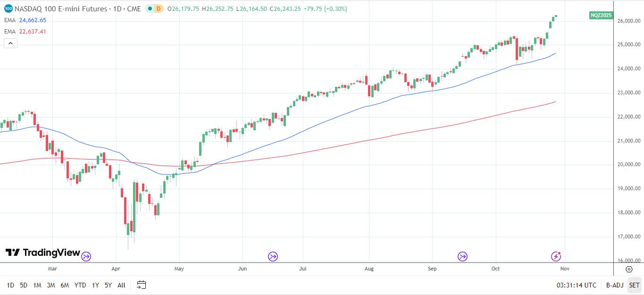644x295 pixels.
Task: Toggle the green market status dot
Action: 150,8
